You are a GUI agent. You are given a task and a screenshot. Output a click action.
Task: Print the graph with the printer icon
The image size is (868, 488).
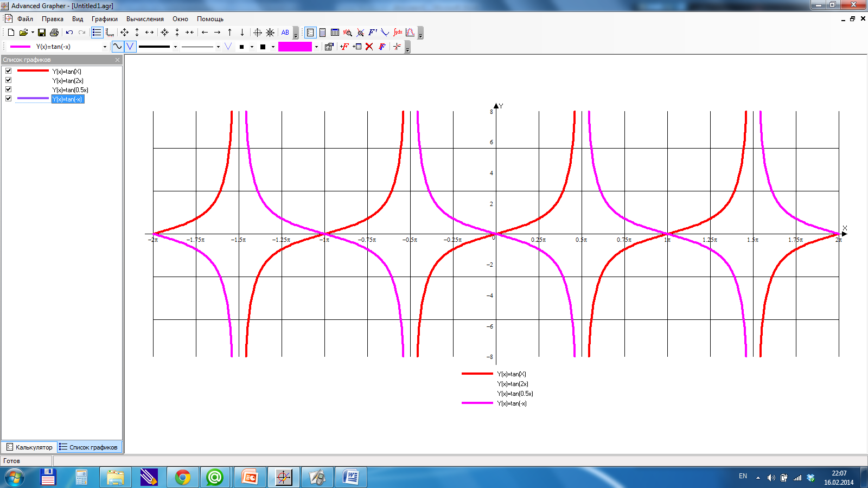[54, 33]
